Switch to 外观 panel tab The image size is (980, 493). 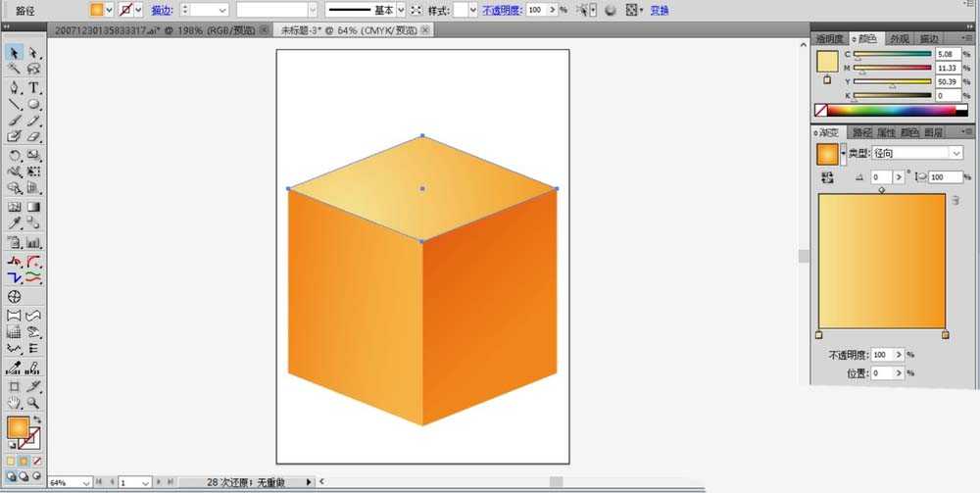900,39
